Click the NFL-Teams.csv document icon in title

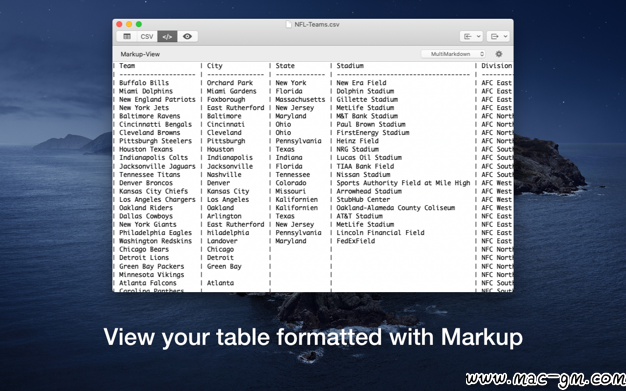click(288, 24)
